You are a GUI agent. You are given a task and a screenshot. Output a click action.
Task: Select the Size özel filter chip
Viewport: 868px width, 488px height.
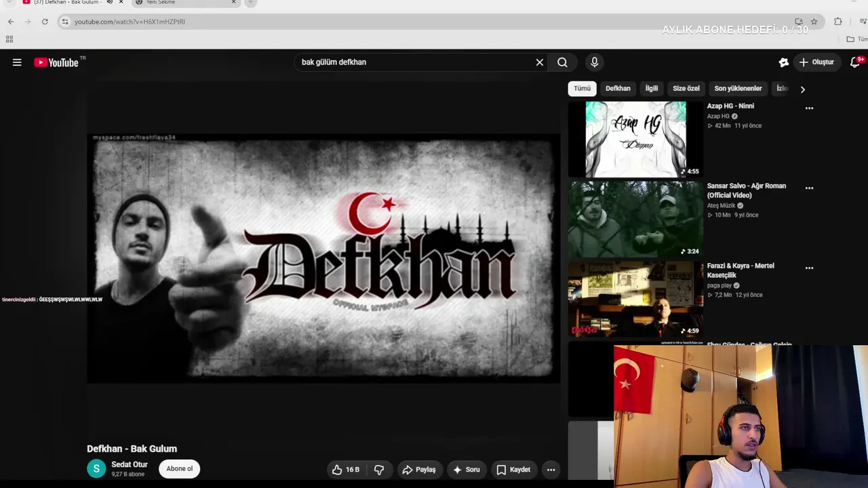[x=686, y=89]
